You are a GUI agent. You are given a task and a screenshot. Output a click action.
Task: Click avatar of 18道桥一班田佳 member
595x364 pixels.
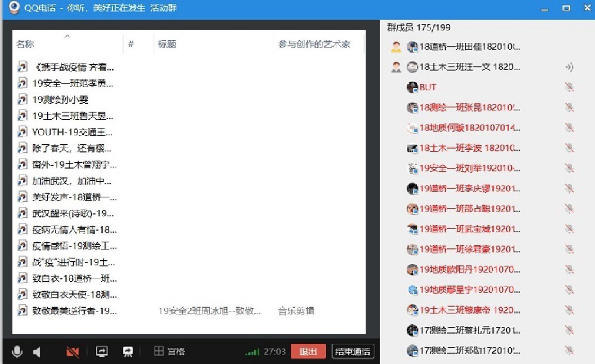[x=412, y=47]
